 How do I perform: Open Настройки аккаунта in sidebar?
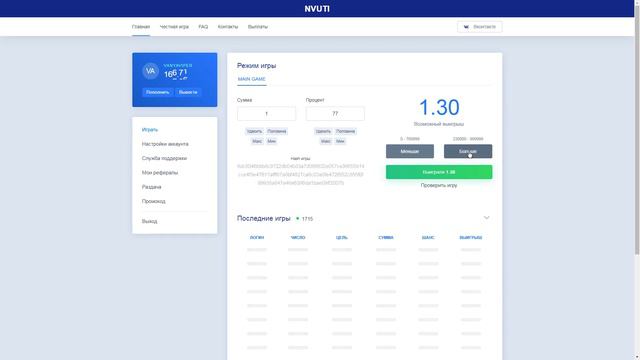click(x=165, y=144)
